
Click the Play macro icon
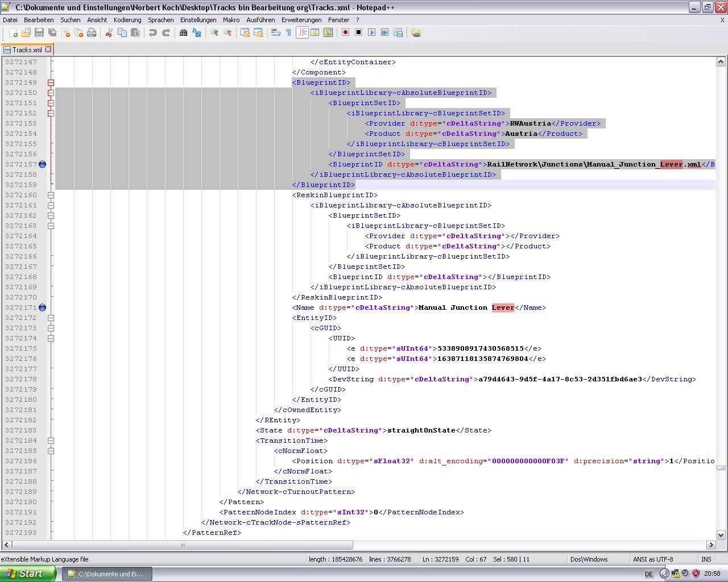[371, 33]
